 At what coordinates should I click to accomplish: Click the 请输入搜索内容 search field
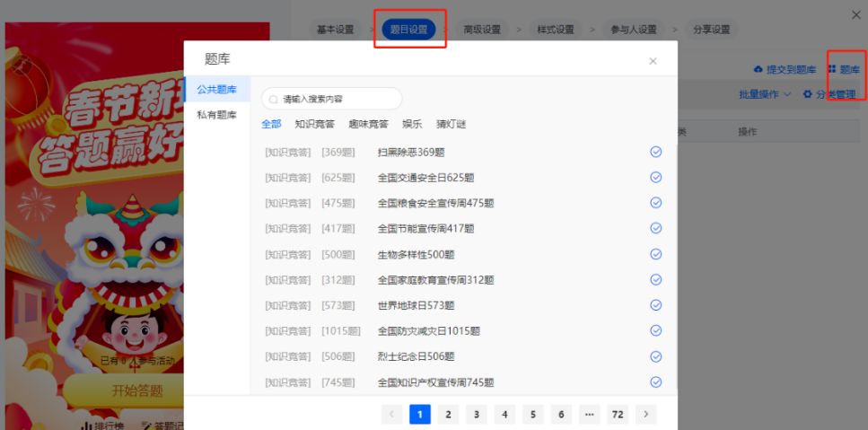337,99
